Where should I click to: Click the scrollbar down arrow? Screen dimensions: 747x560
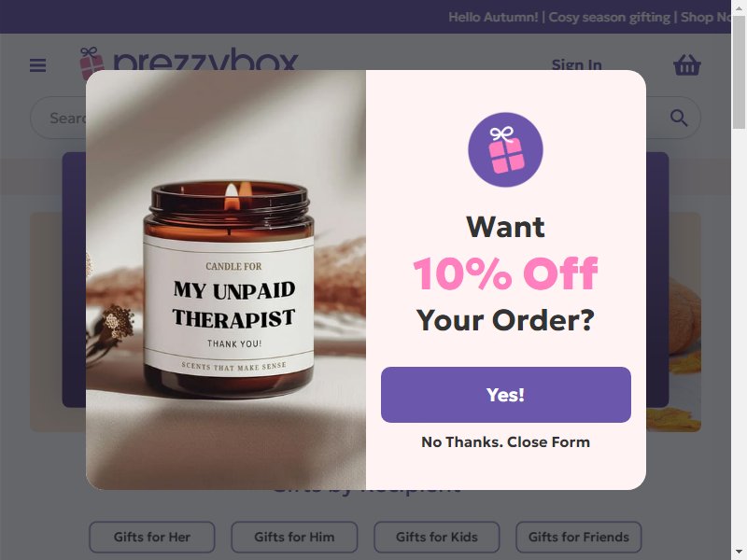[x=739, y=553]
